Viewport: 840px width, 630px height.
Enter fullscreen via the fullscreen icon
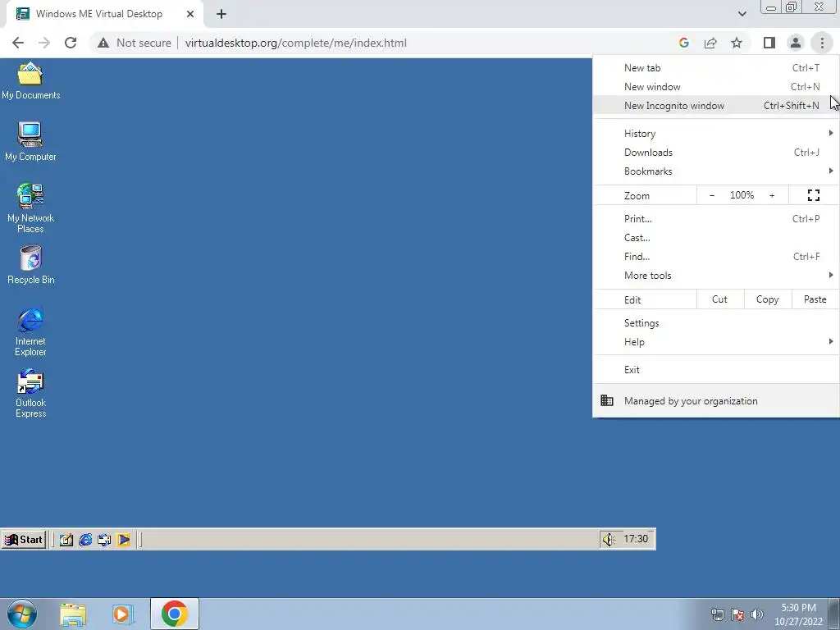814,195
